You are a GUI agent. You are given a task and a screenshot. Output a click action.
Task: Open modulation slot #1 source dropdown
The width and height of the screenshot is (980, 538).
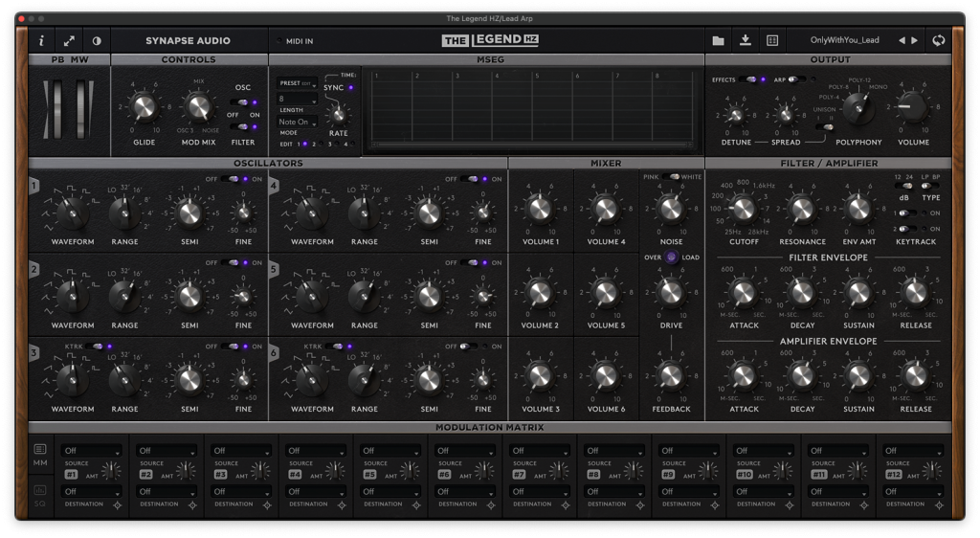point(91,451)
